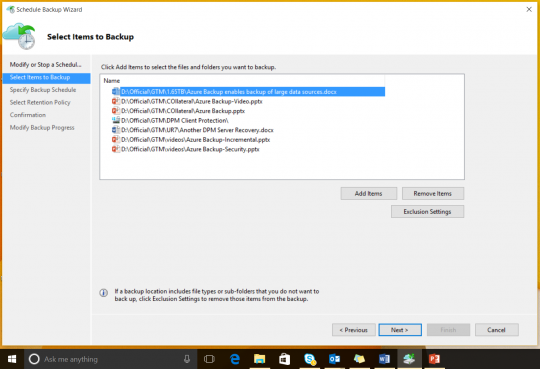Cancel the backup wizard
540x369 pixels.
[x=497, y=330]
